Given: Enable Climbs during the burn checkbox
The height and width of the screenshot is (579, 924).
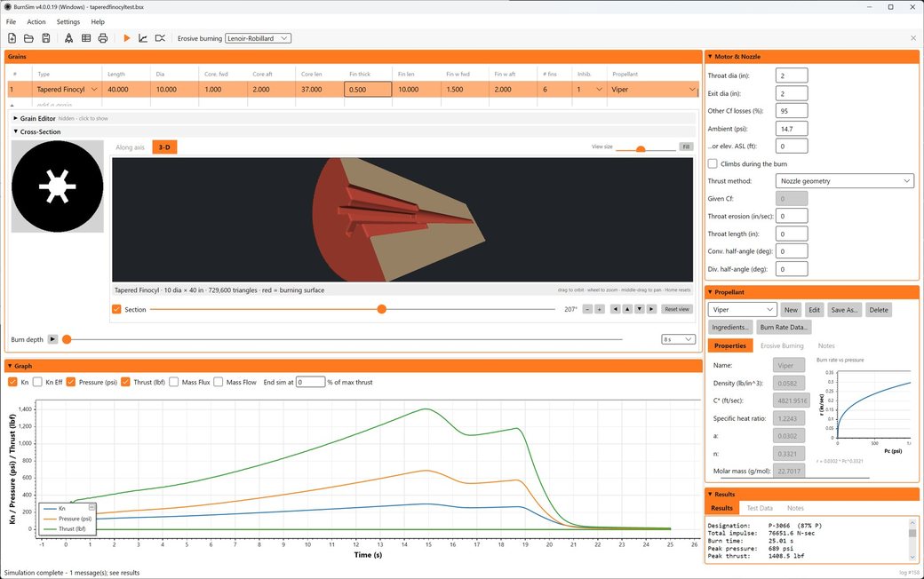Looking at the screenshot, I should point(713,163).
